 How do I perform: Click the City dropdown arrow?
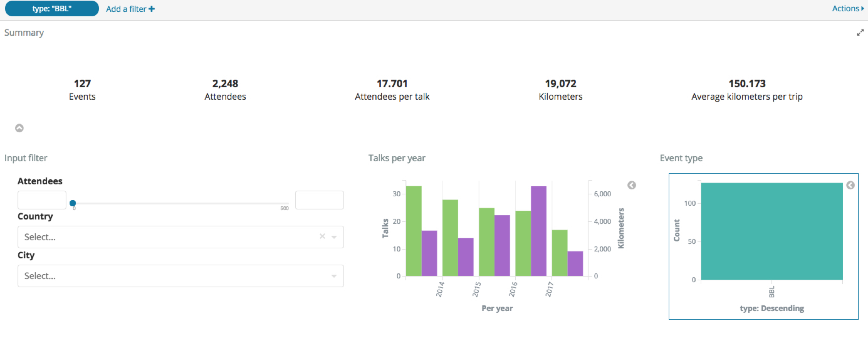pos(334,276)
